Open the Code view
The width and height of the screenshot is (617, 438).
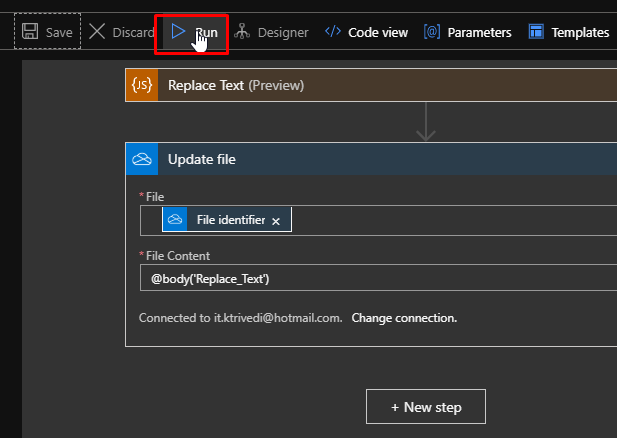[366, 32]
